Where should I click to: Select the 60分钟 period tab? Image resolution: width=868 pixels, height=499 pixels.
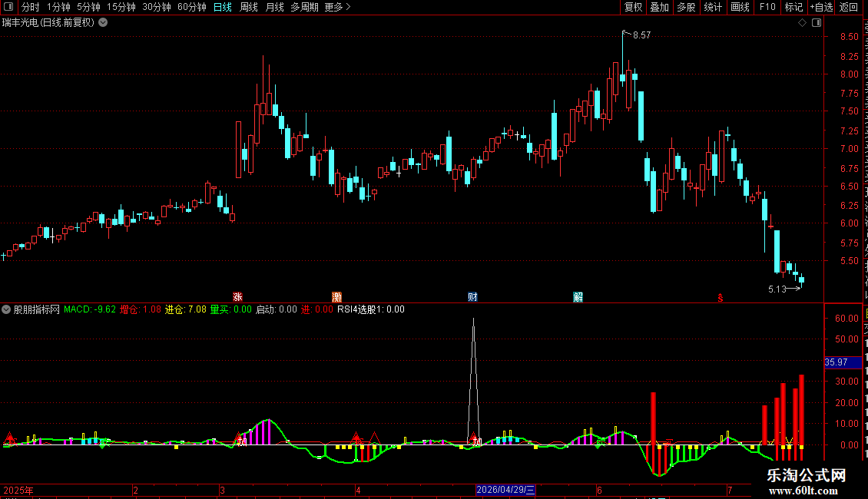click(192, 7)
